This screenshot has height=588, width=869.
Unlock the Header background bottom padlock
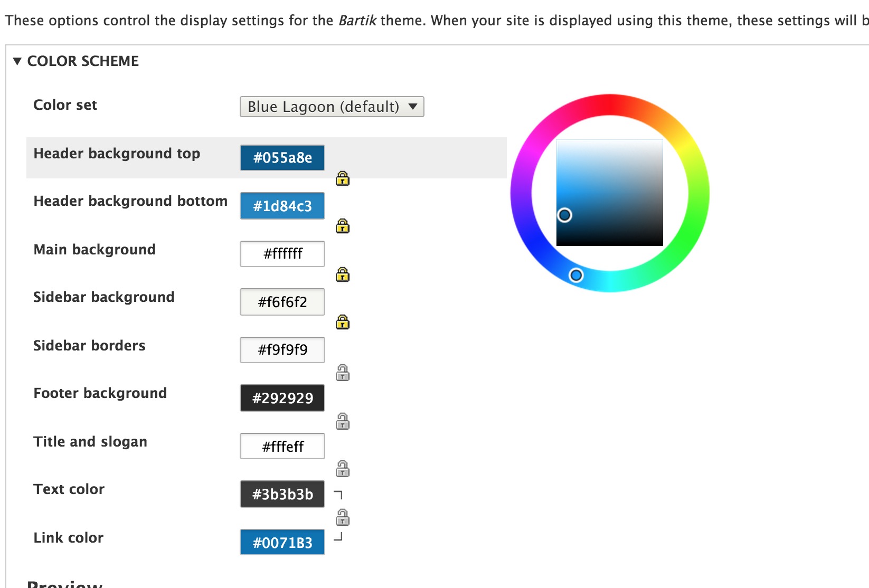(x=342, y=226)
